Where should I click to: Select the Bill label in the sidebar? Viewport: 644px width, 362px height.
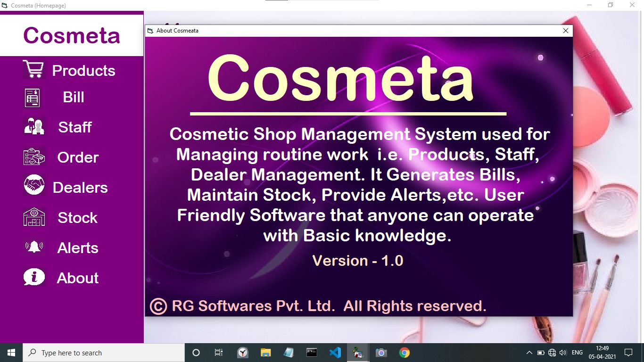coord(74,97)
